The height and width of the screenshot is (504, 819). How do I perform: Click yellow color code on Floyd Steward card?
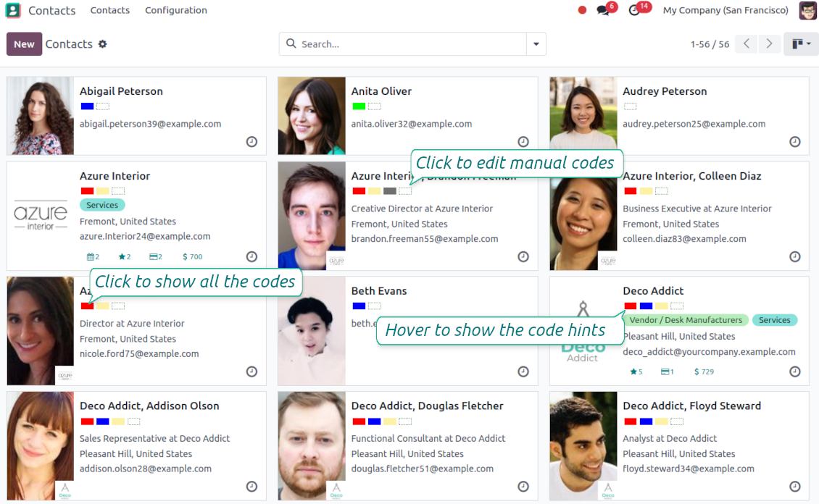pos(662,421)
